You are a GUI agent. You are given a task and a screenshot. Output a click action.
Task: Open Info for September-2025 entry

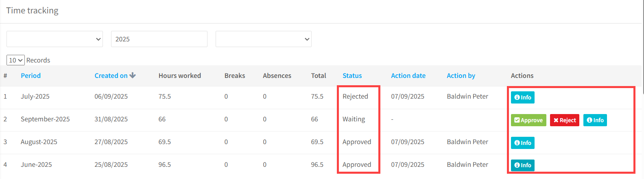coord(595,120)
